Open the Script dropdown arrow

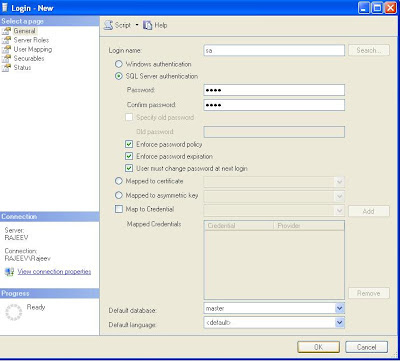coord(137,25)
